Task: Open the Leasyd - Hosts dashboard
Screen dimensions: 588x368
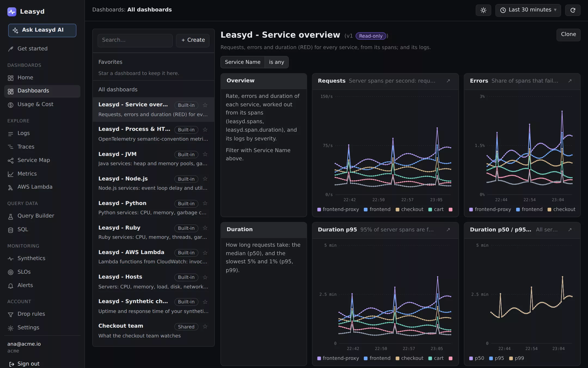Action: point(153,282)
